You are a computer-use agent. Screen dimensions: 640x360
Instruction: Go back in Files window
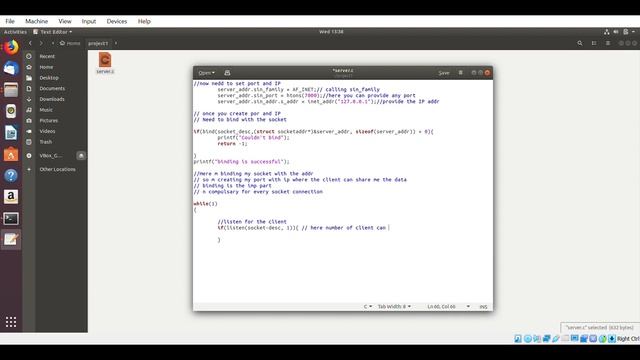tap(30, 43)
